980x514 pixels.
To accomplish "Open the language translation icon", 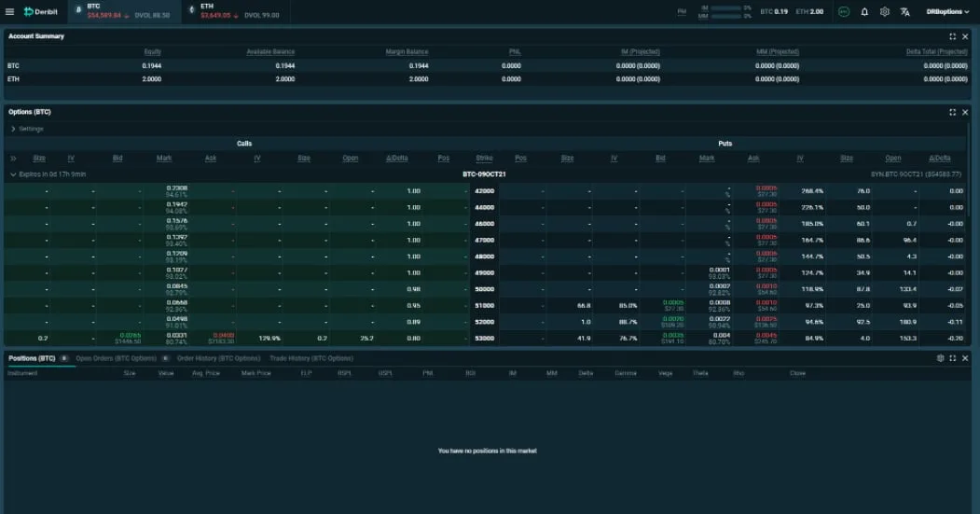I will click(905, 12).
